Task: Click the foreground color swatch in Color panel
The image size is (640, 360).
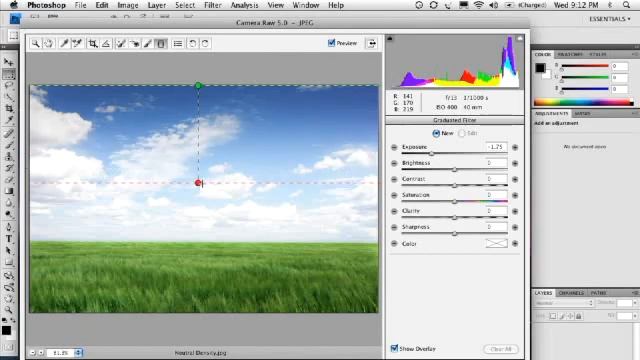Action: (540, 68)
